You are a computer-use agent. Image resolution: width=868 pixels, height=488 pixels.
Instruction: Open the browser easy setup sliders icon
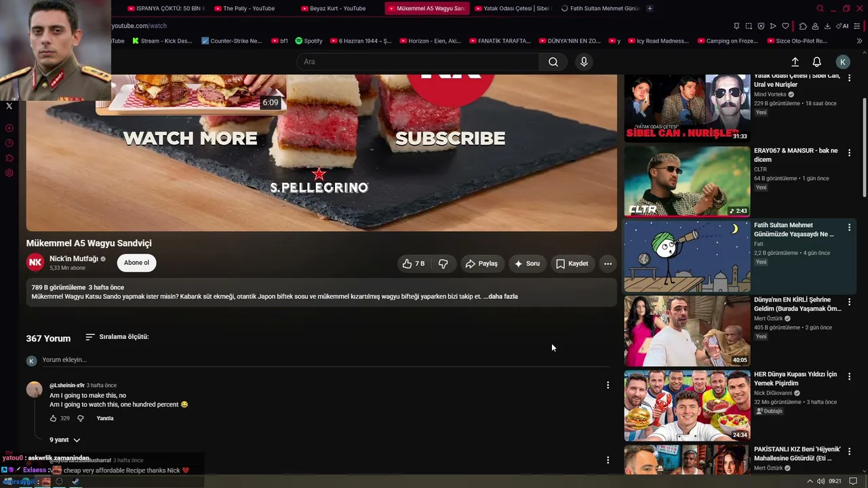click(859, 26)
